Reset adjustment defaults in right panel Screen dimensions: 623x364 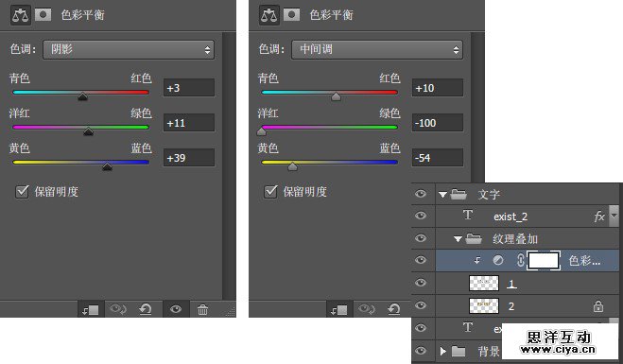point(394,309)
